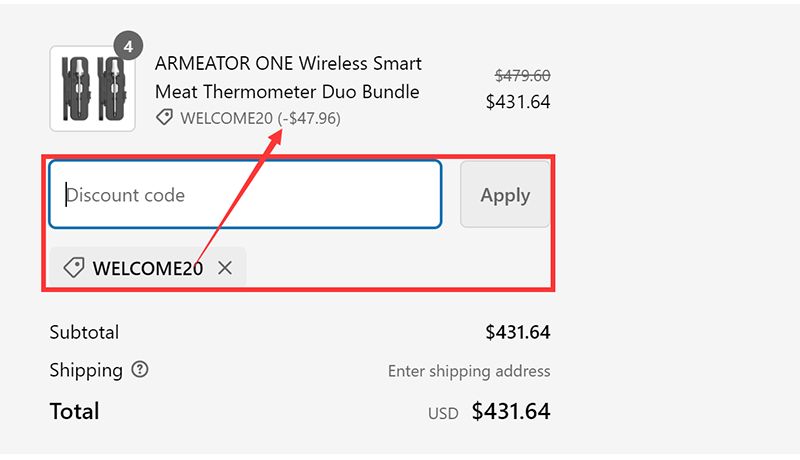Viewport: 800px width, 460px height.
Task: Click the product's discounted $431.64 price
Action: click(x=518, y=101)
